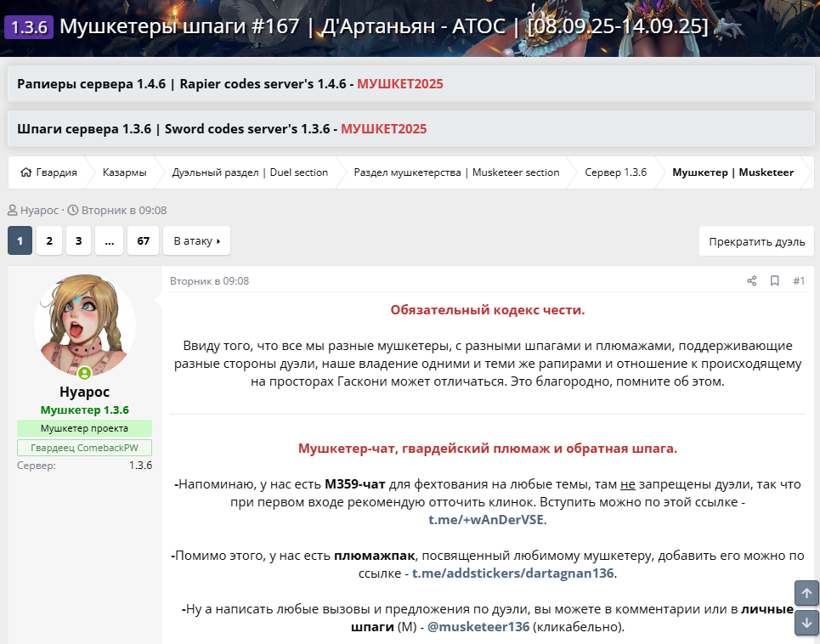Bookmark the first post
Image resolution: width=820 pixels, height=644 pixels.
tap(775, 281)
